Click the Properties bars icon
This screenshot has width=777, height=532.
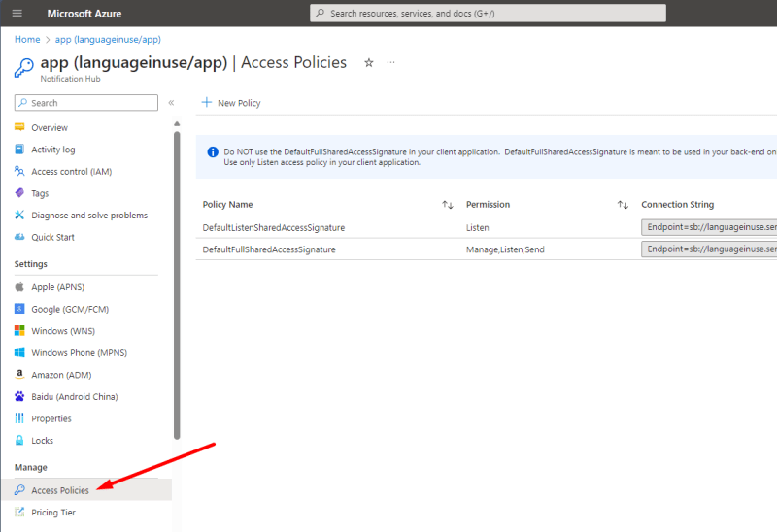tap(19, 418)
